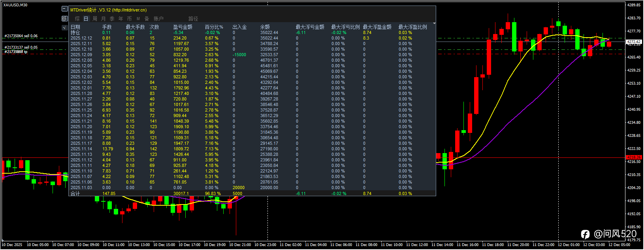Screen dimensions: 644x250
Task: Click the 余额 column header
Action: click(x=265, y=27)
